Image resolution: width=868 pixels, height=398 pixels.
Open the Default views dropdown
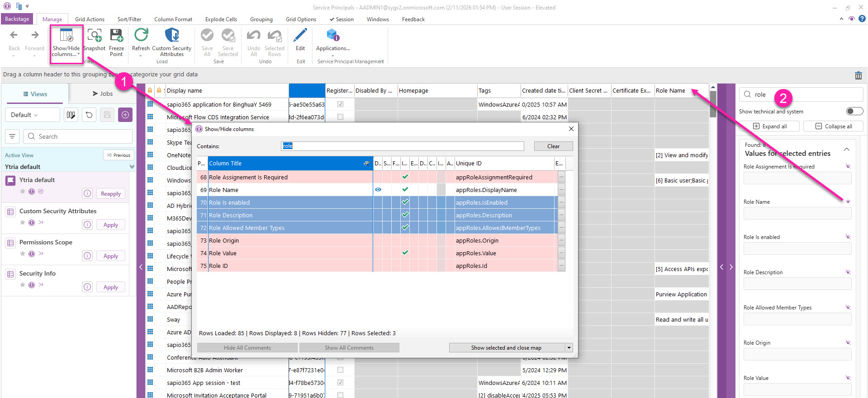pos(32,115)
